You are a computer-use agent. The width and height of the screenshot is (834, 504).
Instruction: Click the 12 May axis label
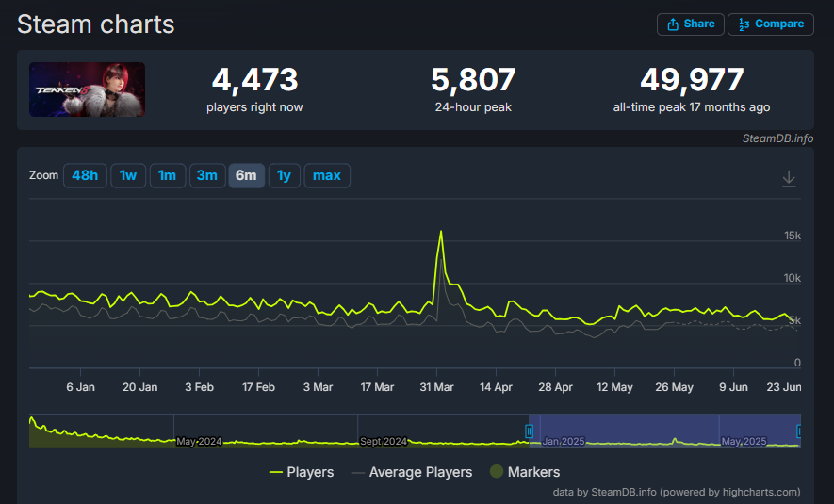614,387
